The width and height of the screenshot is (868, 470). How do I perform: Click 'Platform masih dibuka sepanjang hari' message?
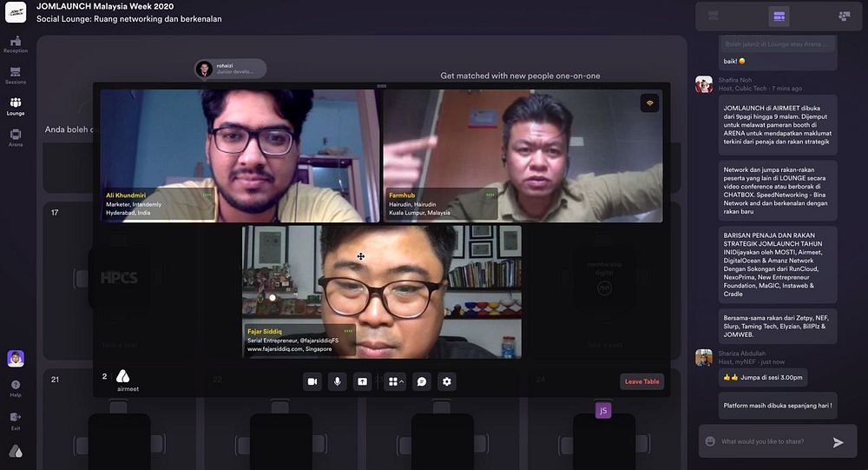pyautogui.click(x=778, y=406)
